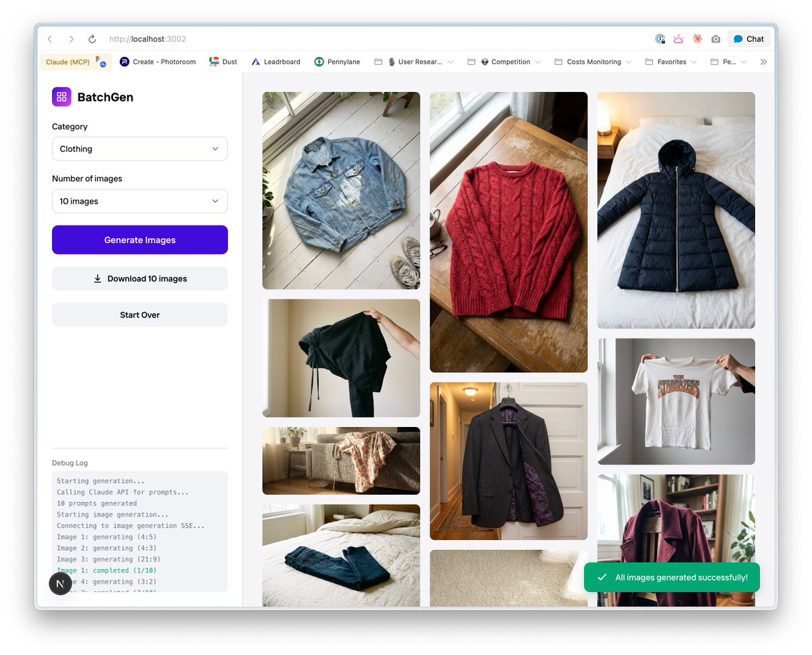The image size is (812, 655).
Task: Expand the Costs Monitoring bookmarks folder
Action: [592, 62]
